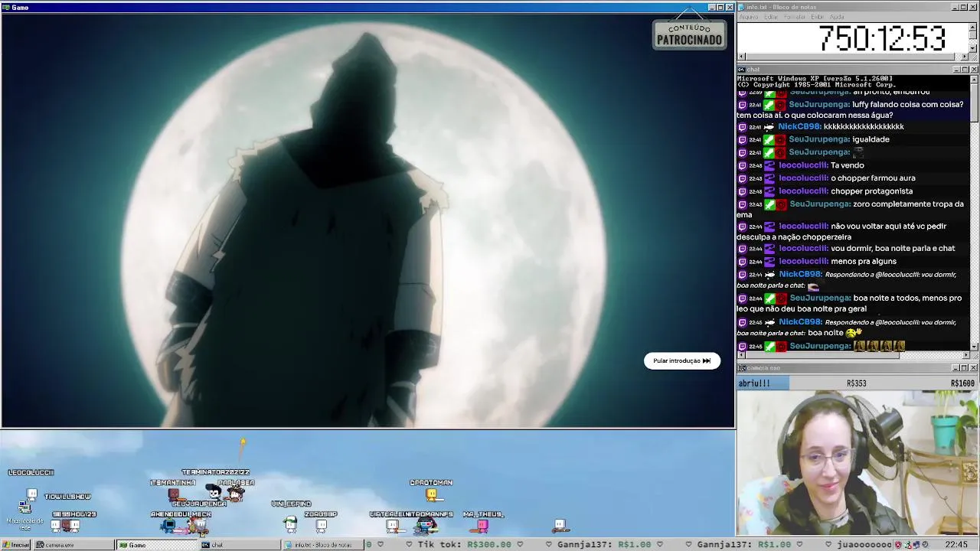Click the rising firework rocket
This screenshot has width=980, height=551.
243,442
